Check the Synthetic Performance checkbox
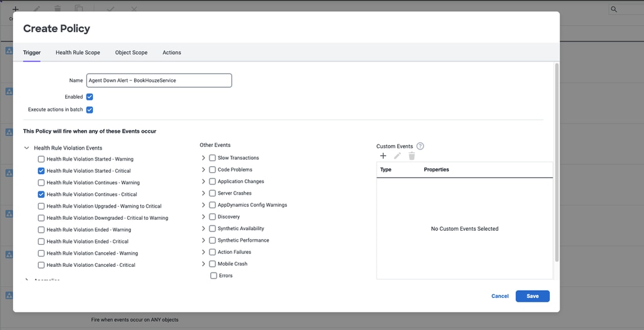Image resolution: width=644 pixels, height=330 pixels. pos(212,240)
